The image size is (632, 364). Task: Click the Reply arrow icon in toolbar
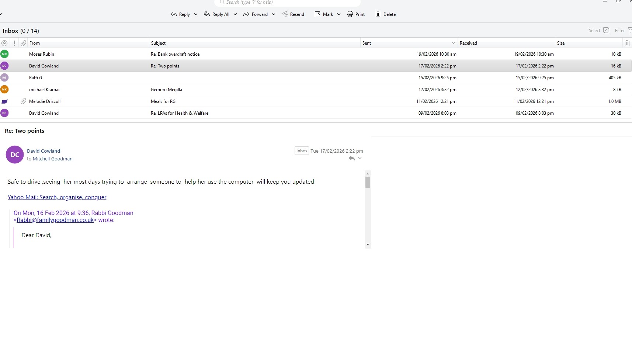pos(174,14)
